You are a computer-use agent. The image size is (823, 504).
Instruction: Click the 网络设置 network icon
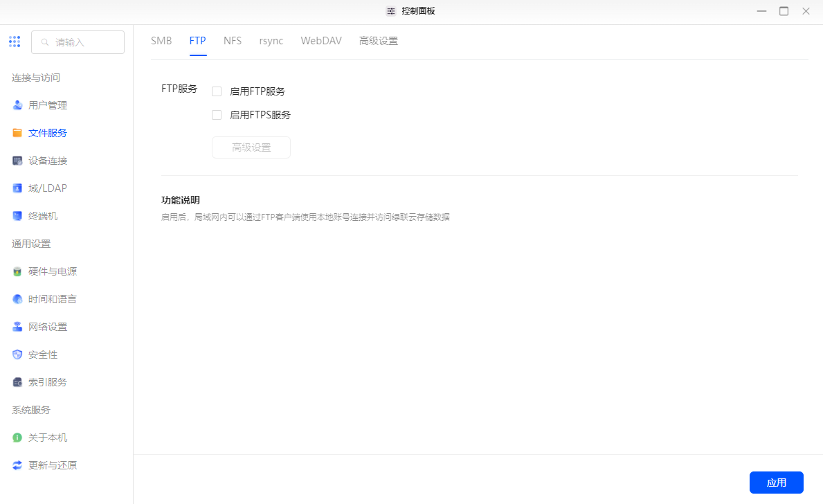17,327
